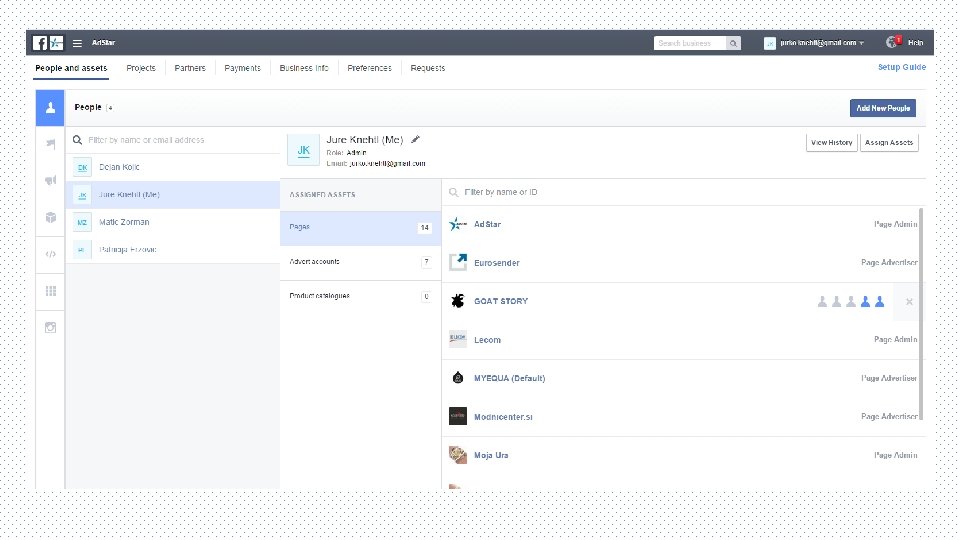Open the Pages flag icon in sidebar
The image size is (960, 540).
[51, 144]
